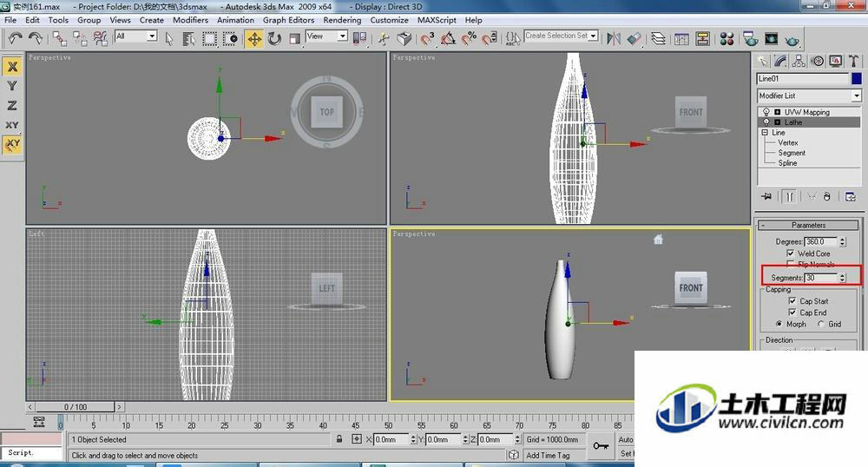Toggle Show End Result button
This screenshot has width=868, height=467.
pyautogui.click(x=789, y=196)
